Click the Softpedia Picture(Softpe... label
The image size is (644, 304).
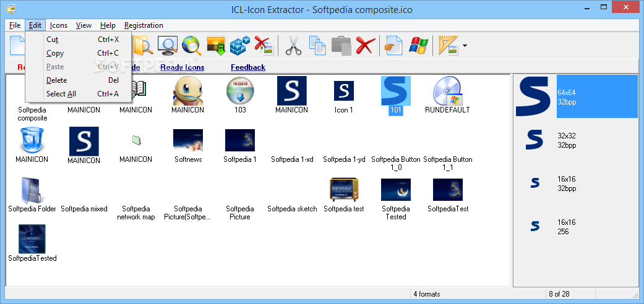coord(187,213)
